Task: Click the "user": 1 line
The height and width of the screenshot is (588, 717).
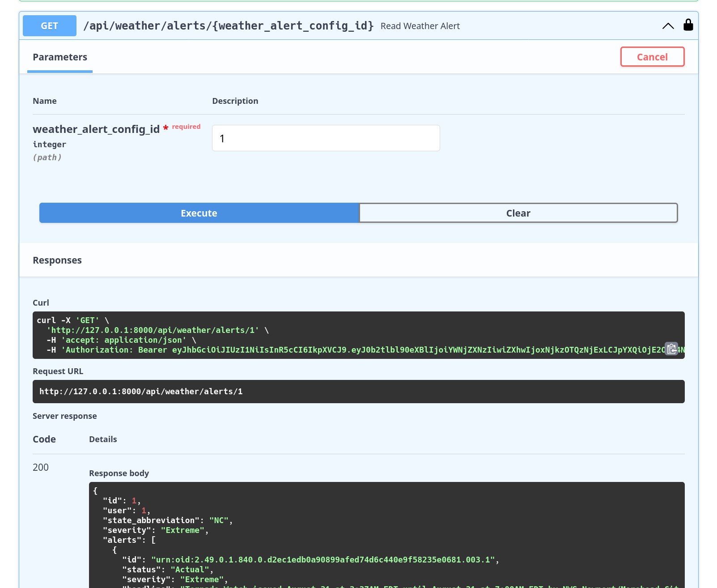Action: [x=127, y=511]
